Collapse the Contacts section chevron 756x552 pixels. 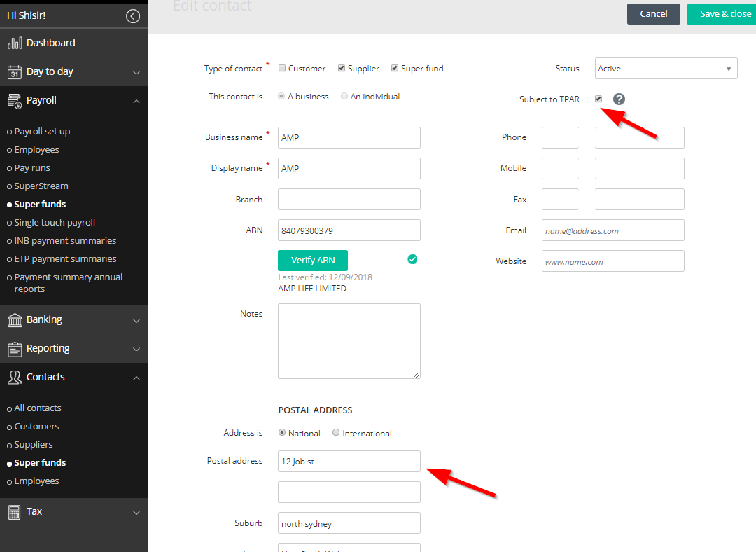136,378
